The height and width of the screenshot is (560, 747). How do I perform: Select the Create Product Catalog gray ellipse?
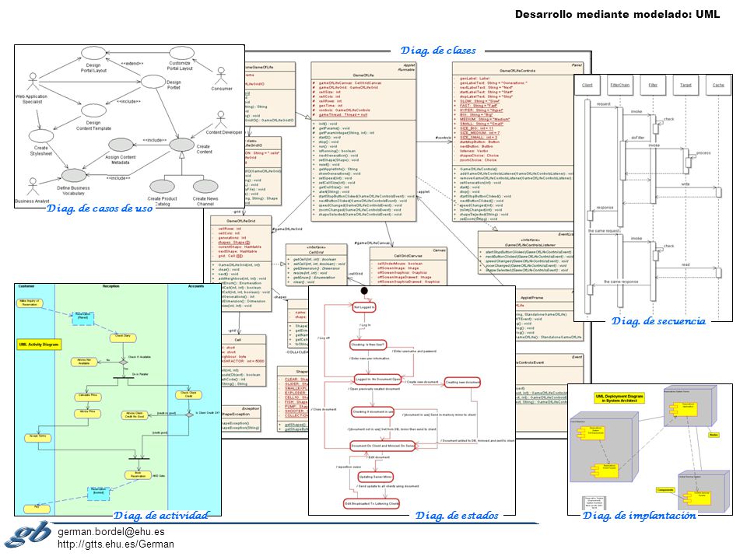click(162, 186)
